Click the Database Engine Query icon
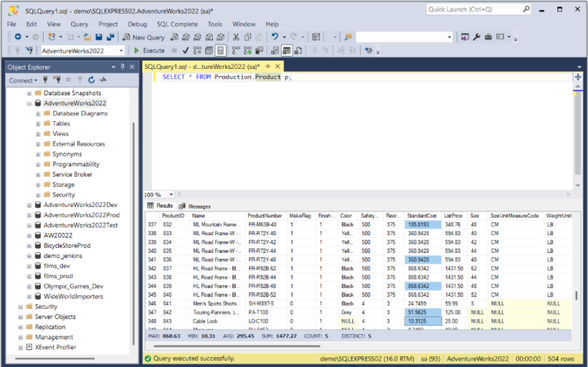This screenshot has height=367, width=588. point(175,37)
